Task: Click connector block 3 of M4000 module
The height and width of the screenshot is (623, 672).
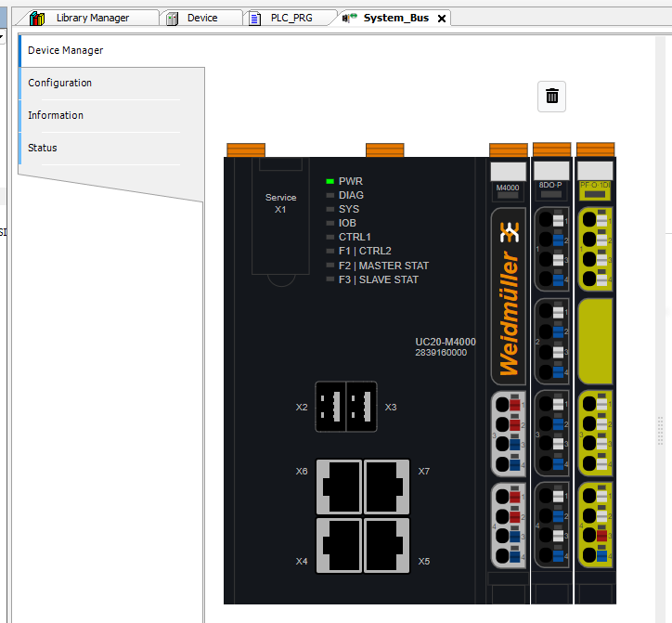Action: 509,434
